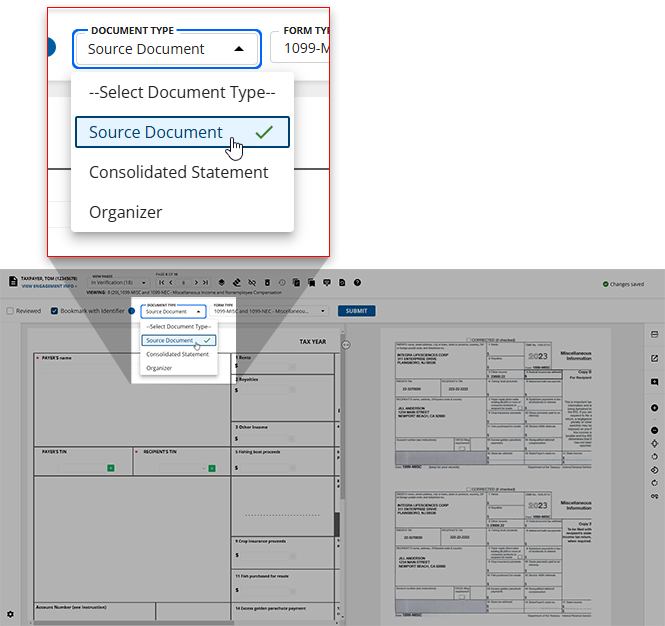Check the Reviewed checkbox

[10, 311]
